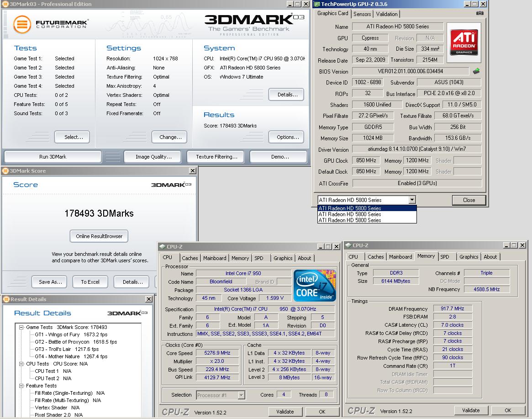Click GPU-Z title bar app icon
The image size is (532, 419).
[317, 4]
